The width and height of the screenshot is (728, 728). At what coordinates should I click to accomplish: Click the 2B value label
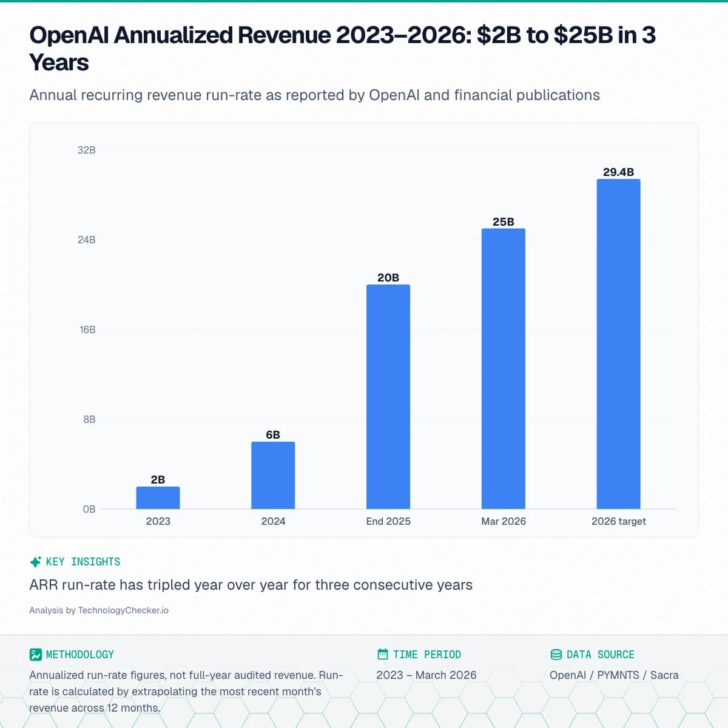(x=158, y=479)
